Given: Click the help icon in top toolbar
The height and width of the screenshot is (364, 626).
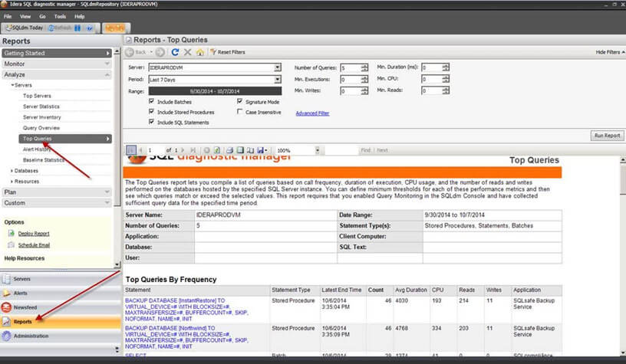Looking at the screenshot, I should coord(90,28).
